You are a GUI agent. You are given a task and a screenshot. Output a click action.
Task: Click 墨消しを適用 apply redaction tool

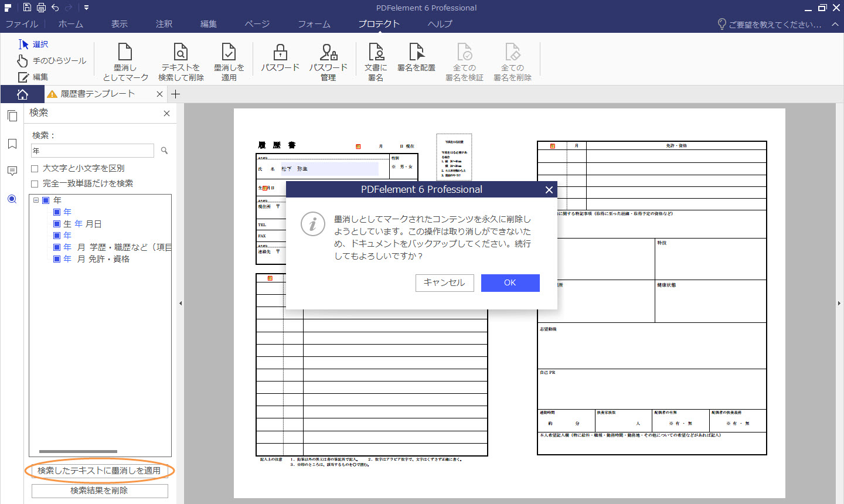tap(229, 62)
